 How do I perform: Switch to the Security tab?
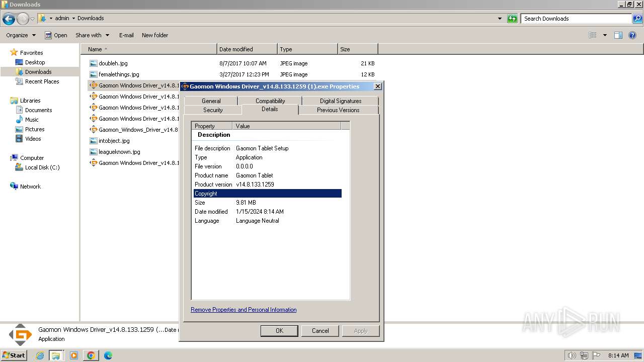coord(213,110)
